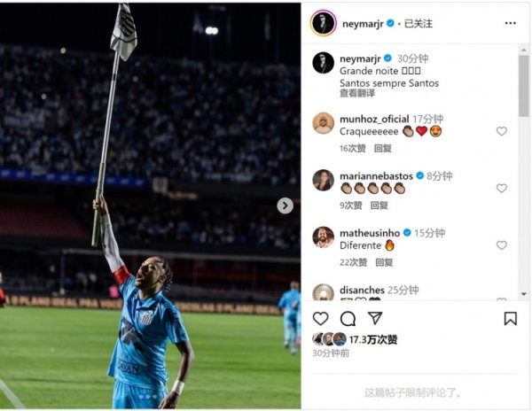The width and height of the screenshot is (532, 411).
Task: Reply to munhoz_oficial's comment
Action: (383, 149)
